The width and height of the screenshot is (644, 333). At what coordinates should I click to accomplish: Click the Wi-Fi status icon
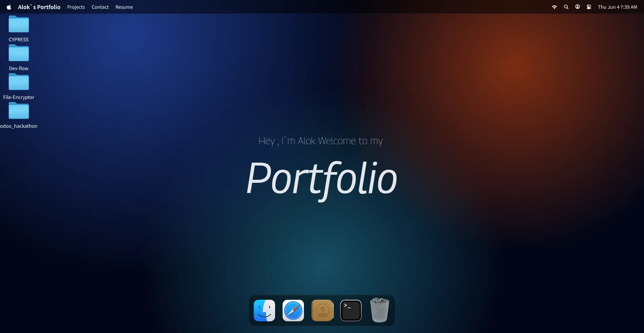click(x=554, y=7)
